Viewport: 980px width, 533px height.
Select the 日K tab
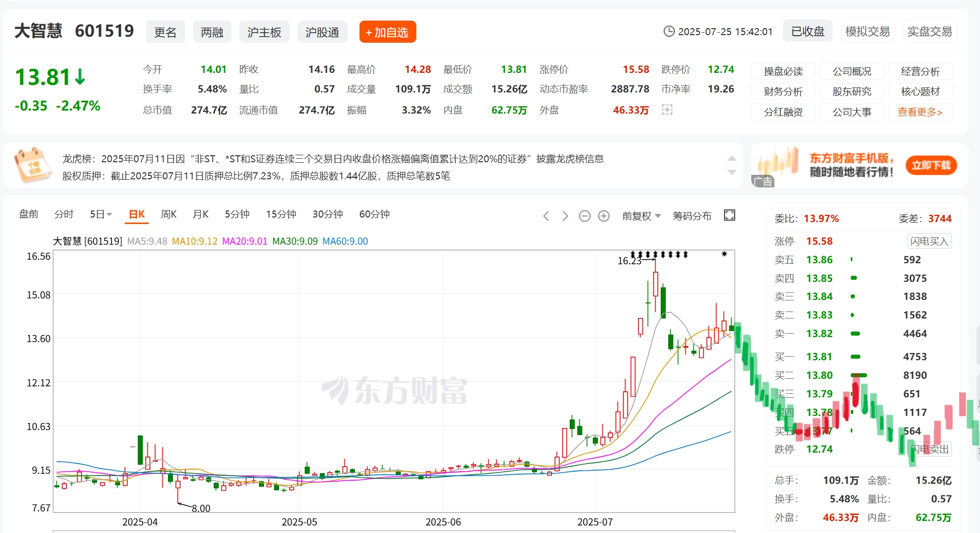click(137, 215)
